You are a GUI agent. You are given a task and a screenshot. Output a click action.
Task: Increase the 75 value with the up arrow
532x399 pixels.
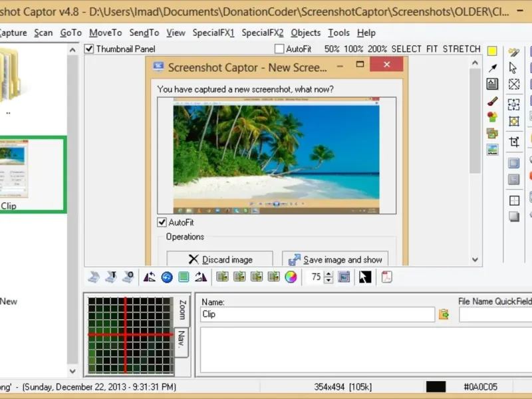coord(328,274)
